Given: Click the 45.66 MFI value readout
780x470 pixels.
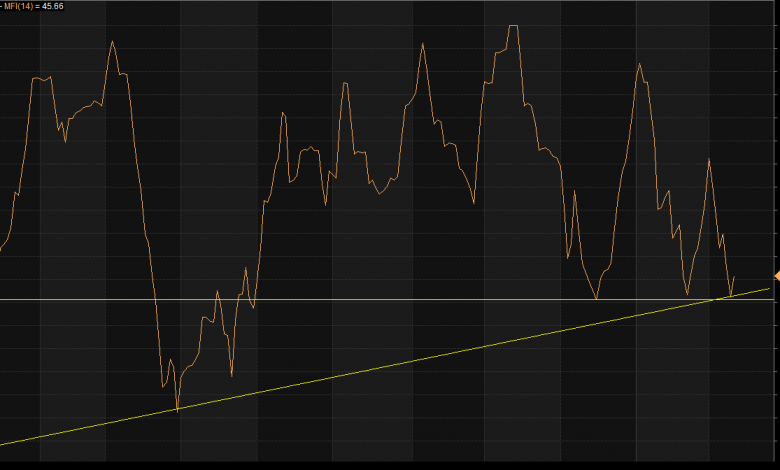Looking at the screenshot, I should (x=53, y=6).
